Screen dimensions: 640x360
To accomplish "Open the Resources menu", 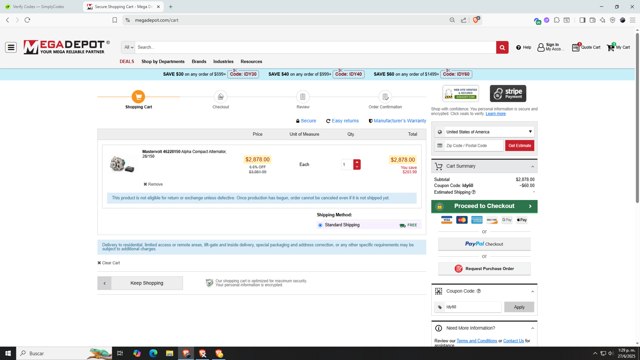I will click(x=251, y=62).
